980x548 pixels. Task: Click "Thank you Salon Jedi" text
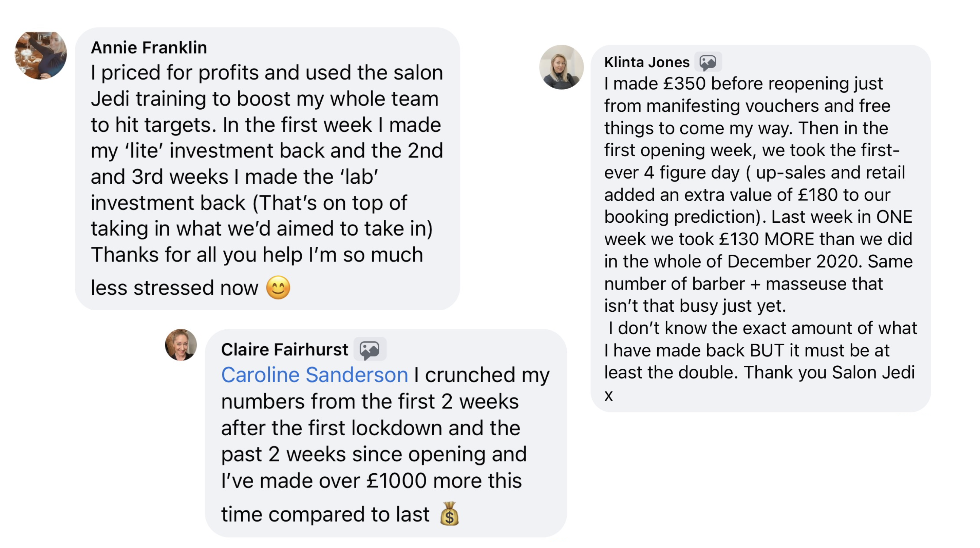(829, 372)
